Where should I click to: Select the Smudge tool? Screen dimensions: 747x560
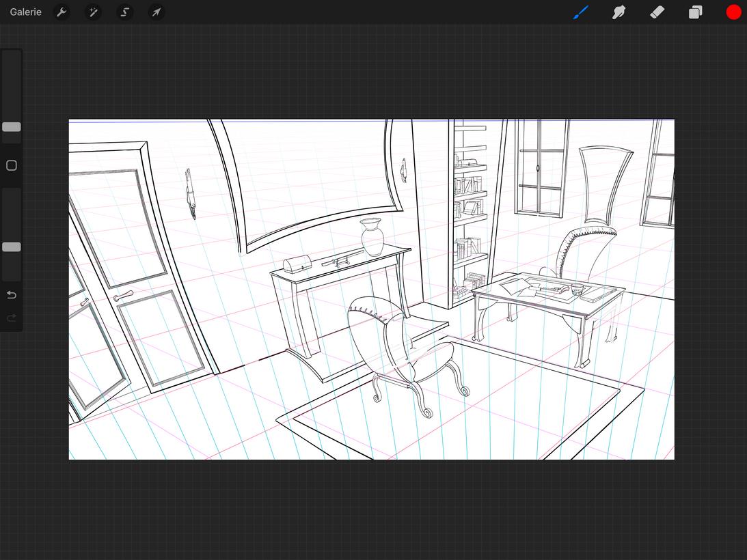tap(619, 12)
